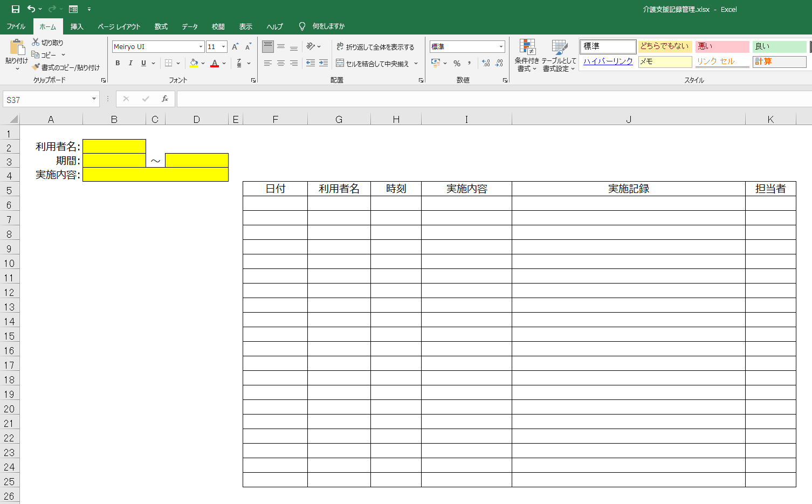Click the Paste clipboard icon
The width and height of the screenshot is (812, 504).
coord(17,47)
